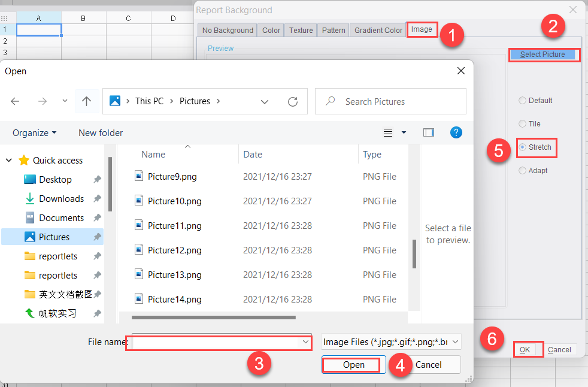Switch to the Gradient Color tab
Image resolution: width=588 pixels, height=387 pixels.
[378, 29]
